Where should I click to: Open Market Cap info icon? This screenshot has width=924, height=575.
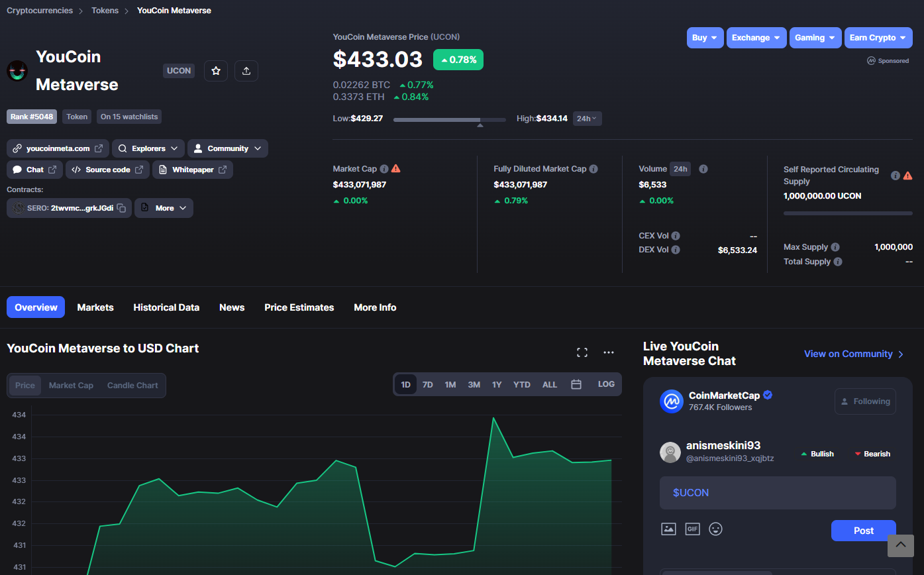tap(384, 169)
